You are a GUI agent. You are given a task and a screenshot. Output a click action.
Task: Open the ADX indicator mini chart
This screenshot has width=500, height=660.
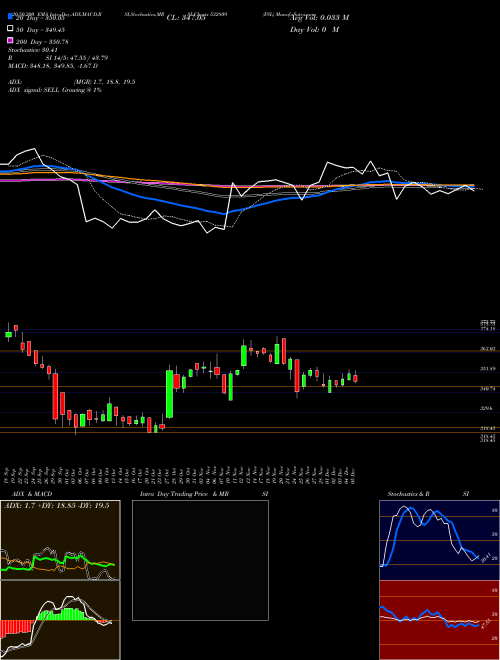pos(60,540)
